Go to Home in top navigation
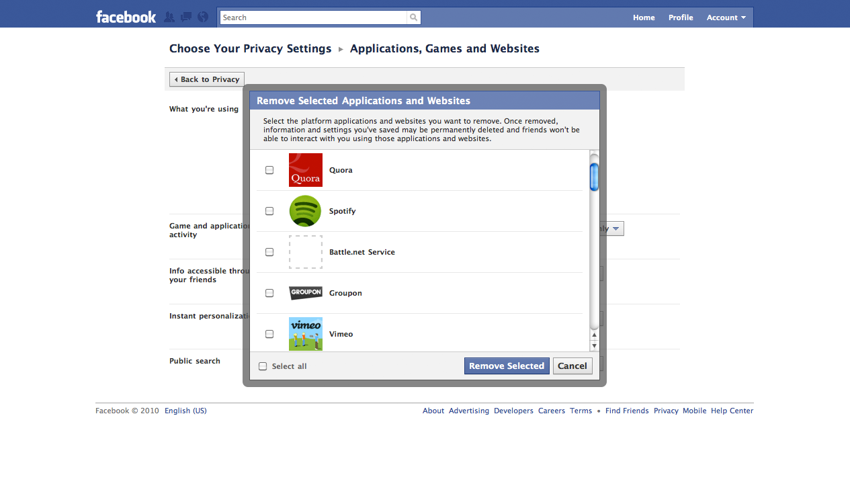850x504 pixels. (644, 17)
